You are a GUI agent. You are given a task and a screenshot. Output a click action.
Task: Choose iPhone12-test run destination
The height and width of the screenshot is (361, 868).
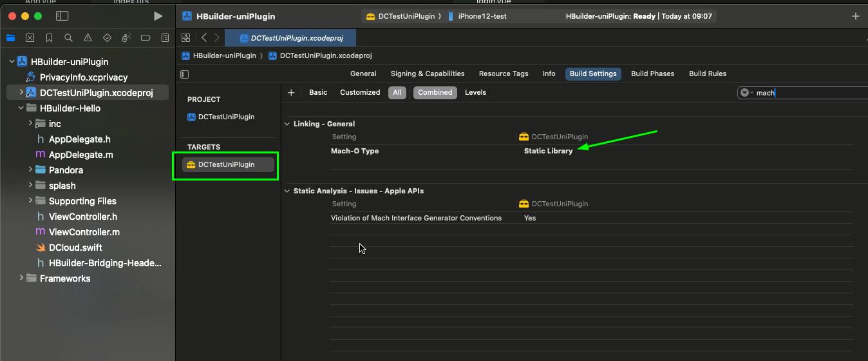(x=476, y=16)
